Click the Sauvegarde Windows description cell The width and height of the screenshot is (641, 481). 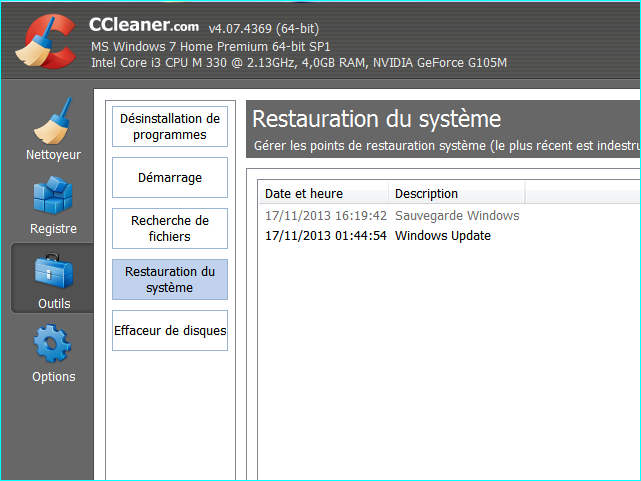point(457,215)
